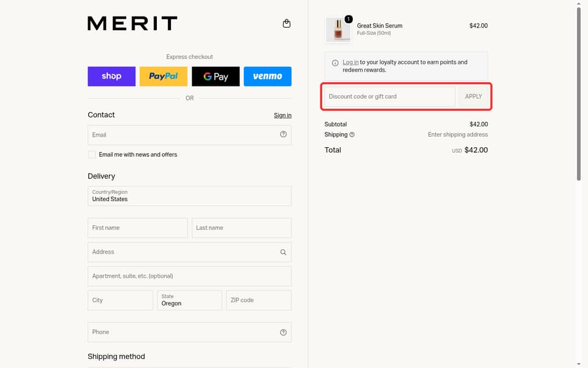Focus the City input field
Screen dimensions: 588x368
point(120,301)
